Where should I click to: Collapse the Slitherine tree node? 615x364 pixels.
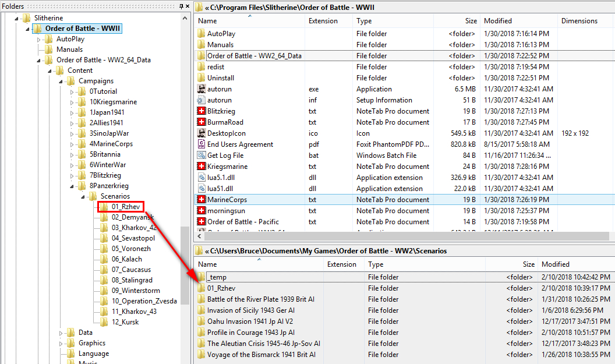coord(16,19)
